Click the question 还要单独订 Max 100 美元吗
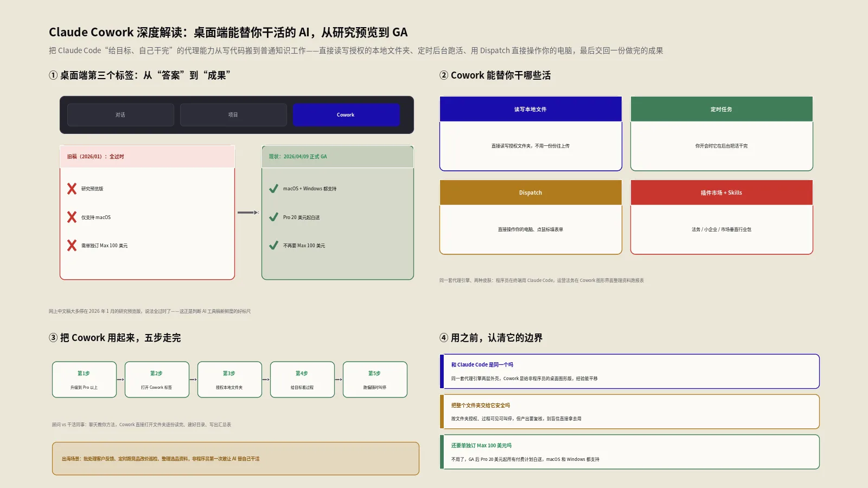The width and height of the screenshot is (868, 488). pos(481,446)
